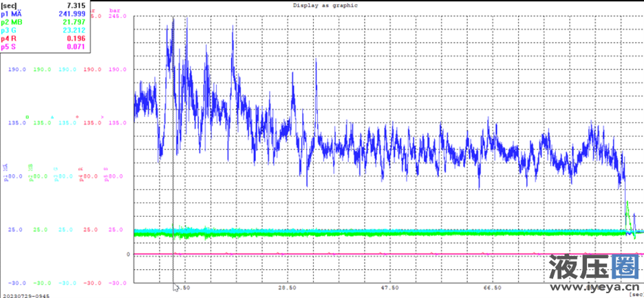The image size is (644, 298).
Task: Click the red -30.0 axis label
Action: pos(92,283)
